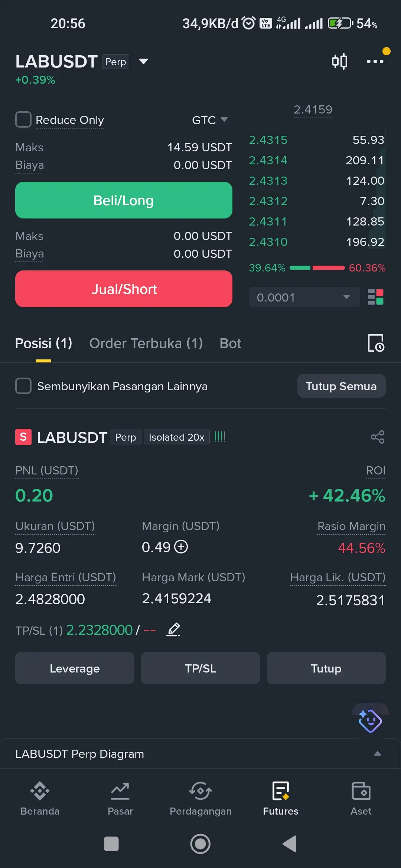Tap the Rasio Margin label
This screenshot has width=401, height=868.
(351, 526)
